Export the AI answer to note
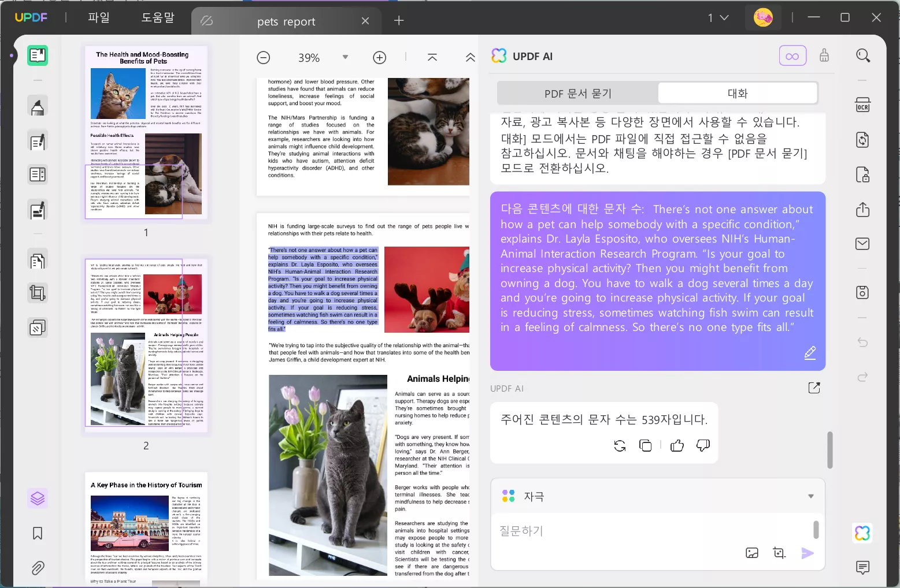 click(x=814, y=388)
